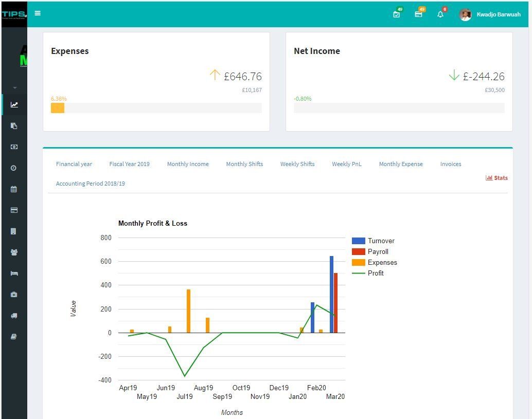Open the calendar icon in sidebar
The width and height of the screenshot is (532, 419).
pyautogui.click(x=14, y=189)
